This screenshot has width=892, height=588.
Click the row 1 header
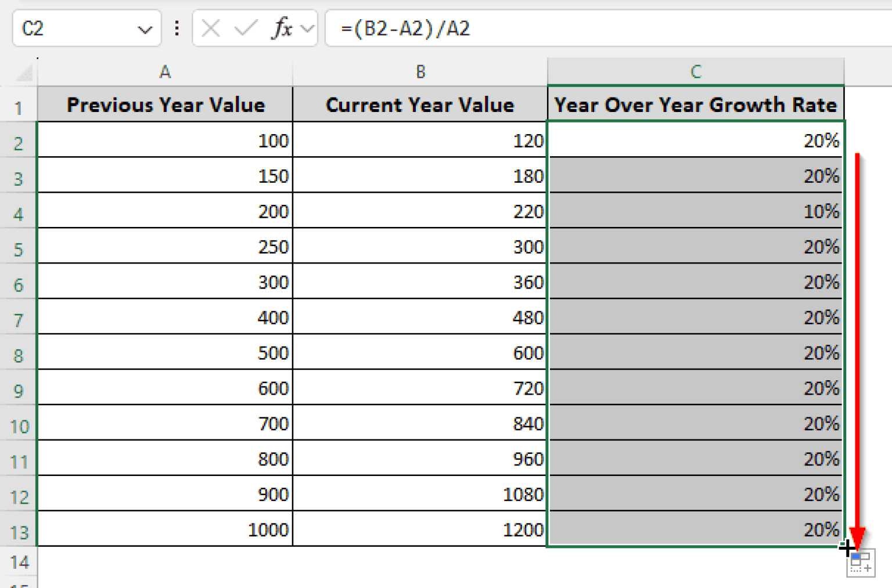(19, 105)
